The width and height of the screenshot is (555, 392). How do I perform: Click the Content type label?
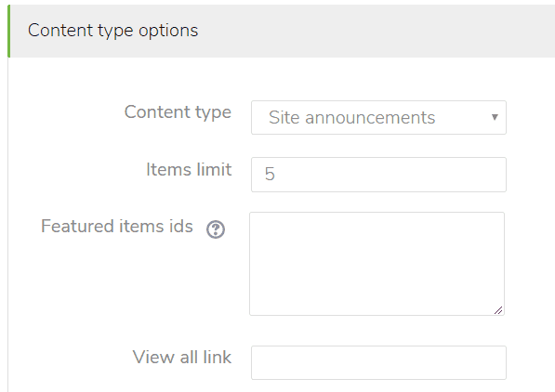click(178, 112)
